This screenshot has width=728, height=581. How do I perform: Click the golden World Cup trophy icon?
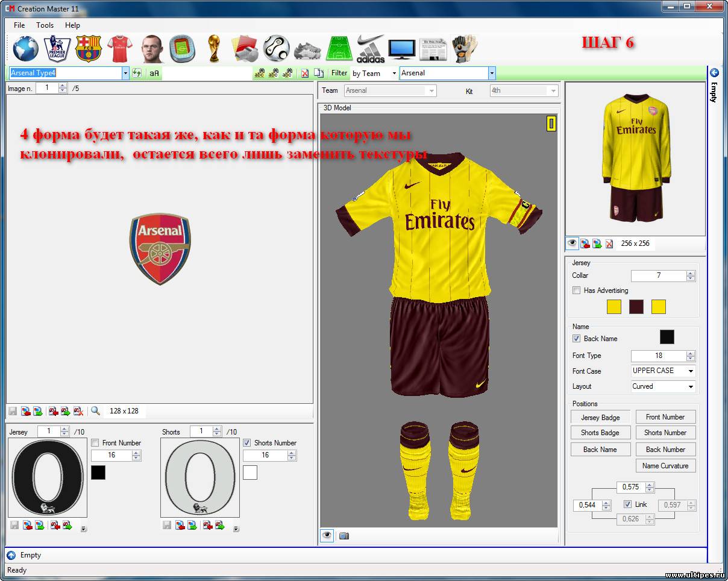tap(213, 49)
